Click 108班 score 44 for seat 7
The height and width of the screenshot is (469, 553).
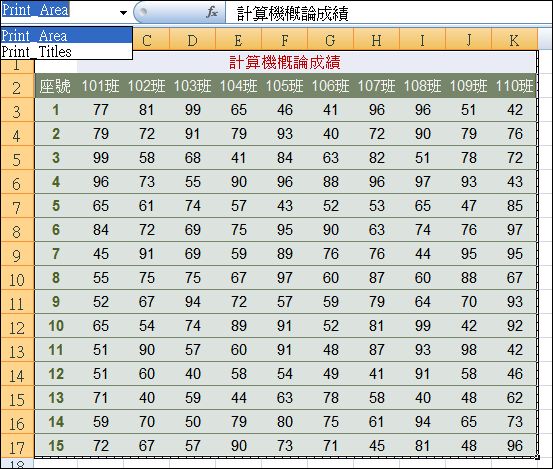tap(423, 254)
